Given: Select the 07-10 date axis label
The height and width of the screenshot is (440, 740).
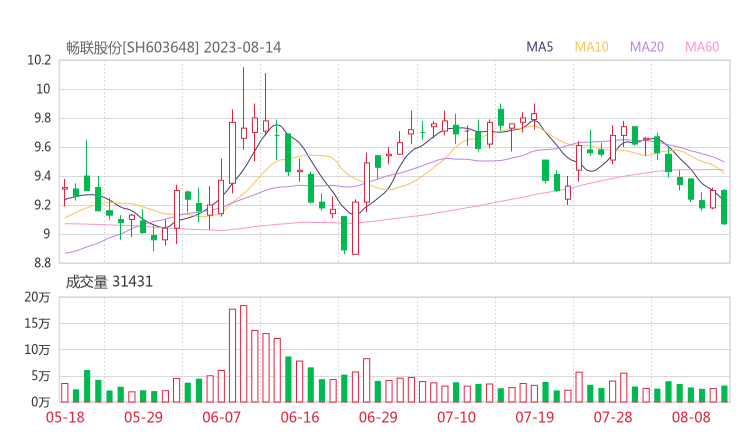Looking at the screenshot, I should (x=456, y=417).
